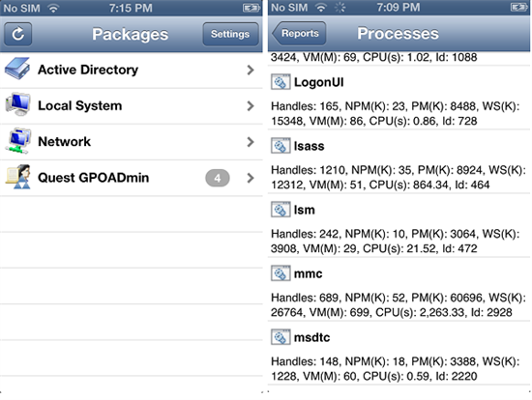Tap the refresh icon in Packages header
The height and width of the screenshot is (400, 532).
(x=18, y=34)
